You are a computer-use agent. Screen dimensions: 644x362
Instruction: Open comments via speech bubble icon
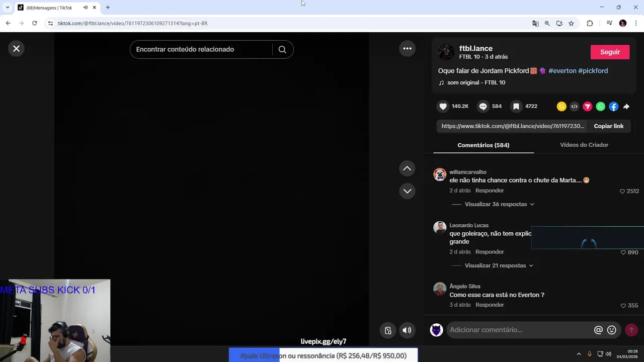coord(483,106)
